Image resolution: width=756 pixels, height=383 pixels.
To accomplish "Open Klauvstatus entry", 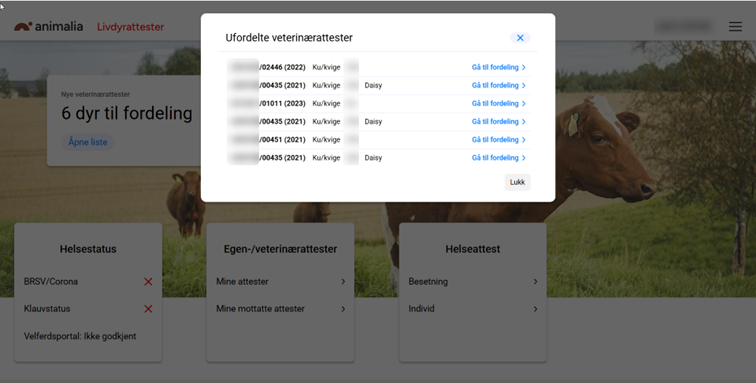I will pyautogui.click(x=47, y=309).
